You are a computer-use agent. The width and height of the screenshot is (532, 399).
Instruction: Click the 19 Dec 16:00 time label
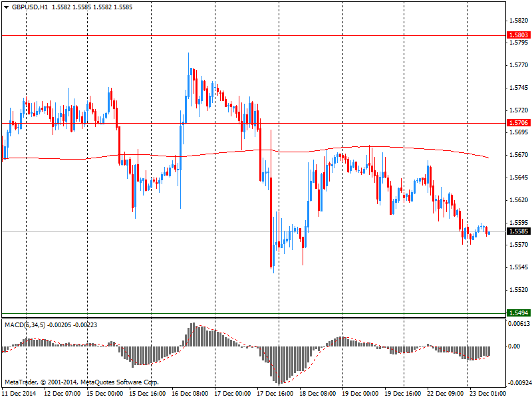point(403,393)
